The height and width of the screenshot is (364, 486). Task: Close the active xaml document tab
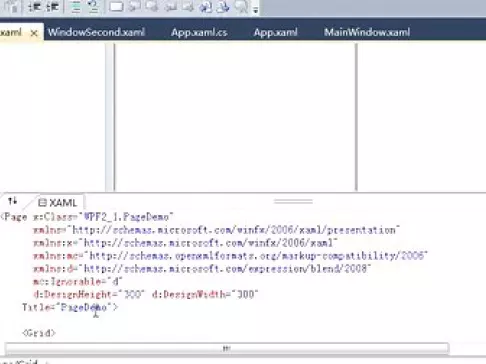[34, 33]
